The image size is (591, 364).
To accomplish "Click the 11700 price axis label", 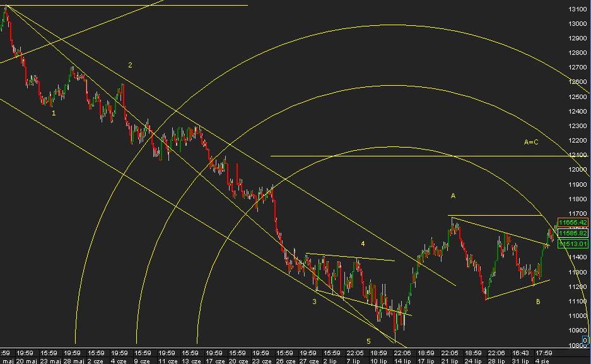I will 577,214.
